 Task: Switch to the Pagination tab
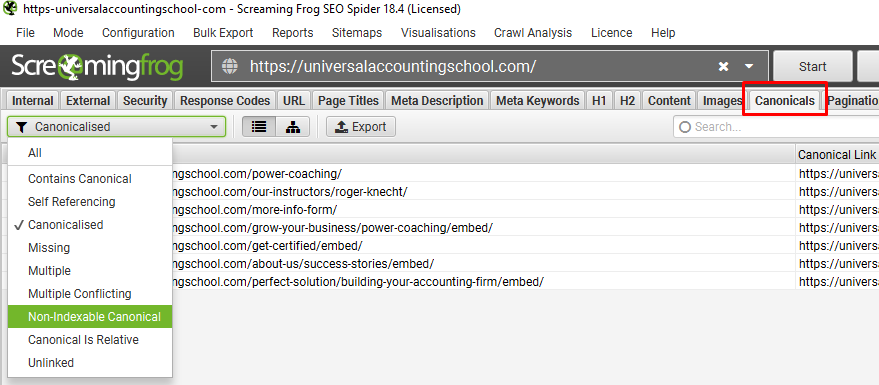(x=853, y=100)
